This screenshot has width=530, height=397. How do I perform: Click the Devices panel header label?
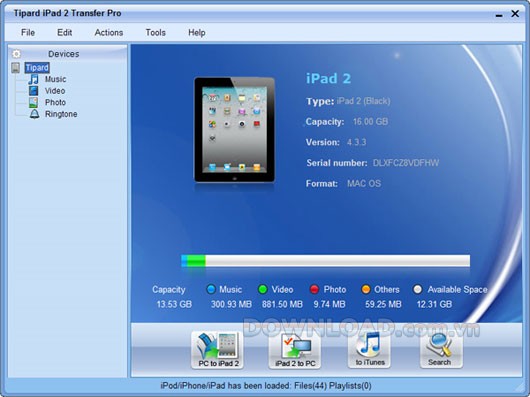tap(64, 54)
